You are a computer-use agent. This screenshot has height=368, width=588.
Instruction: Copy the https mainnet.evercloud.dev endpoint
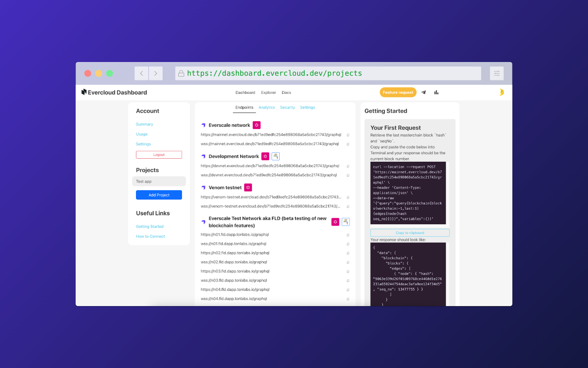coord(348,135)
